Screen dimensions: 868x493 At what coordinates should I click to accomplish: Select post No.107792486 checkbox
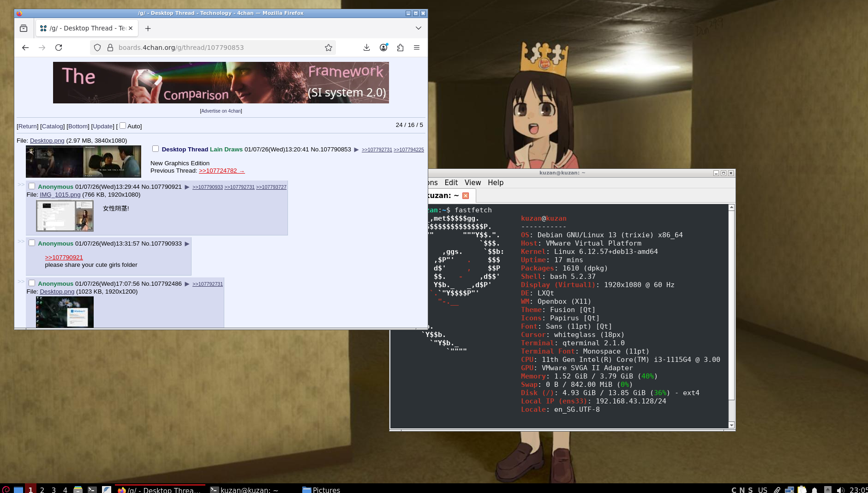(32, 283)
